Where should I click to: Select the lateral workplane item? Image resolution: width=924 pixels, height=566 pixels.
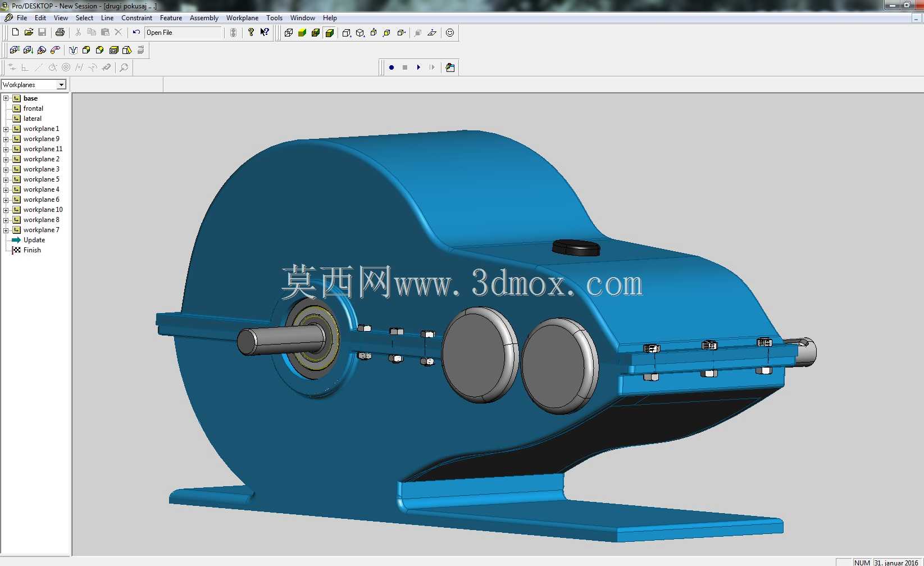point(33,119)
